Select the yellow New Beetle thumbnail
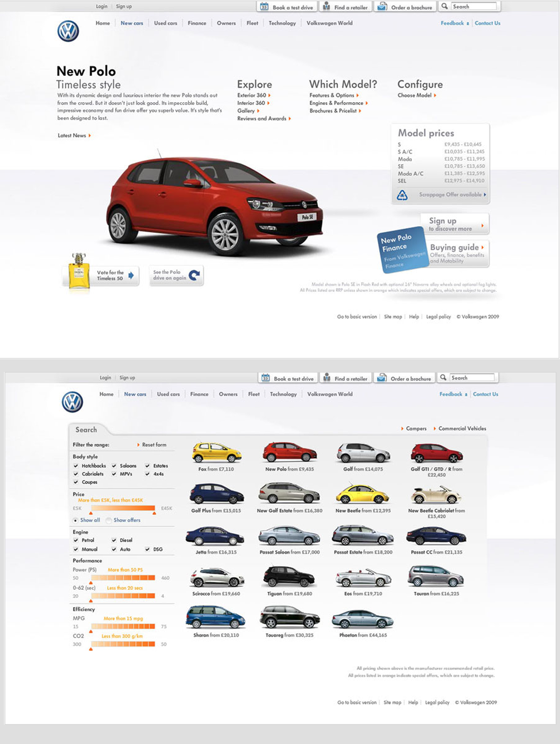 point(362,493)
